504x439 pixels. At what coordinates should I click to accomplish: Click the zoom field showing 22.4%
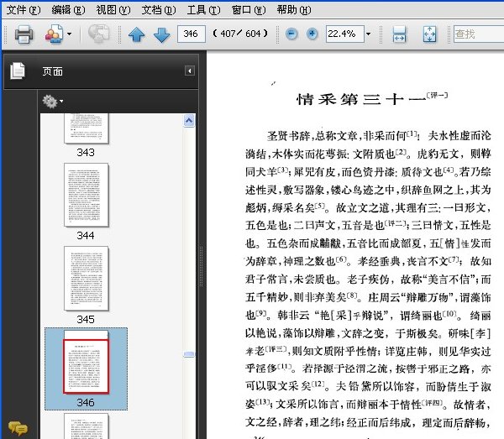click(345, 34)
